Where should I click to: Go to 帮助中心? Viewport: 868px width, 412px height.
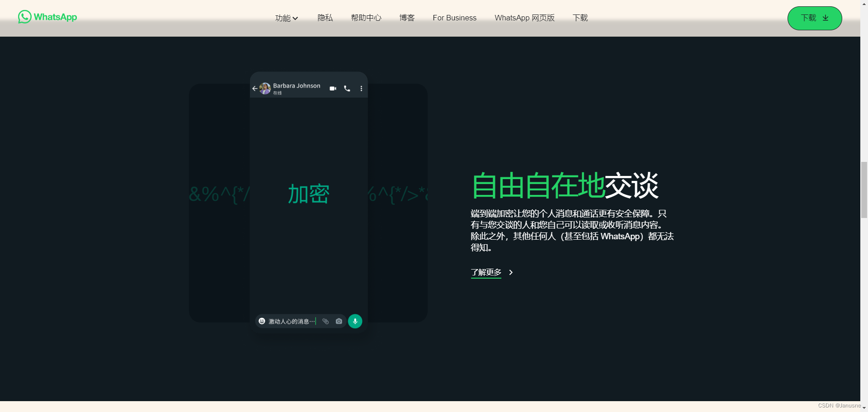pos(366,18)
